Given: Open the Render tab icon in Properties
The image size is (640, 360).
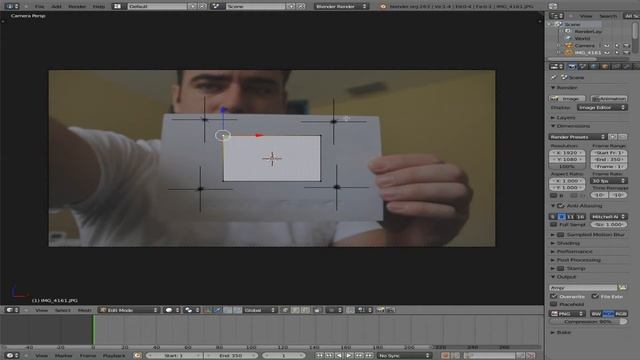Looking at the screenshot, I should (572, 66).
